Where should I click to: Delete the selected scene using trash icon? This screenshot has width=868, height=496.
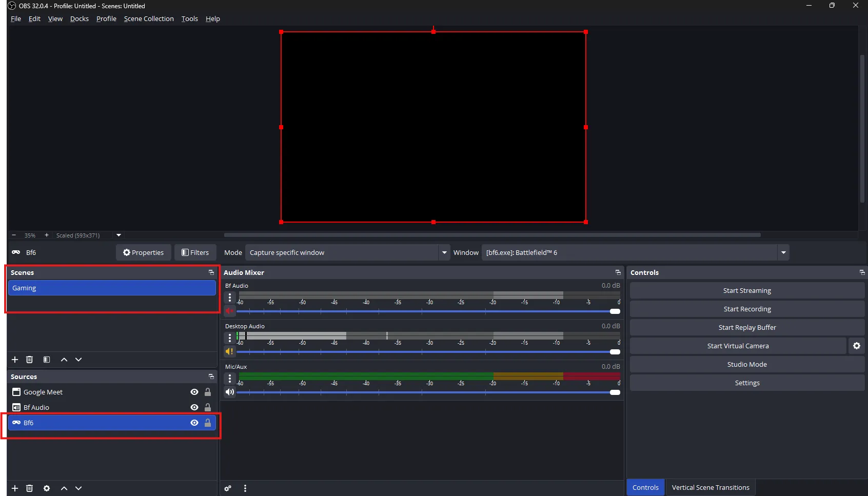(x=30, y=360)
